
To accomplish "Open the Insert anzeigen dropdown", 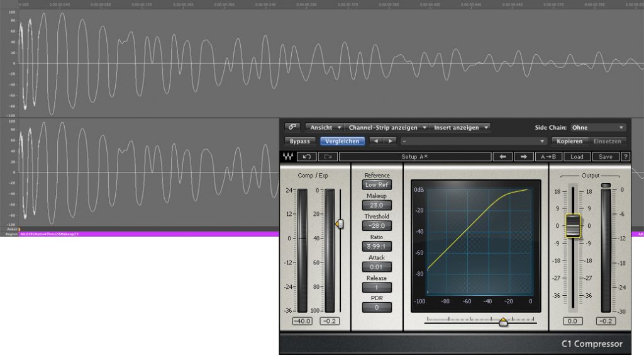I will tap(460, 127).
